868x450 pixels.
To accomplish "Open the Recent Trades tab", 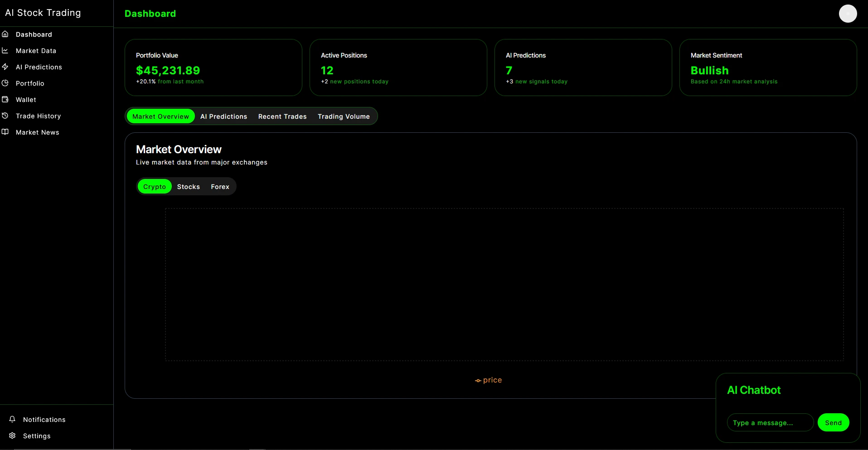I will 282,116.
